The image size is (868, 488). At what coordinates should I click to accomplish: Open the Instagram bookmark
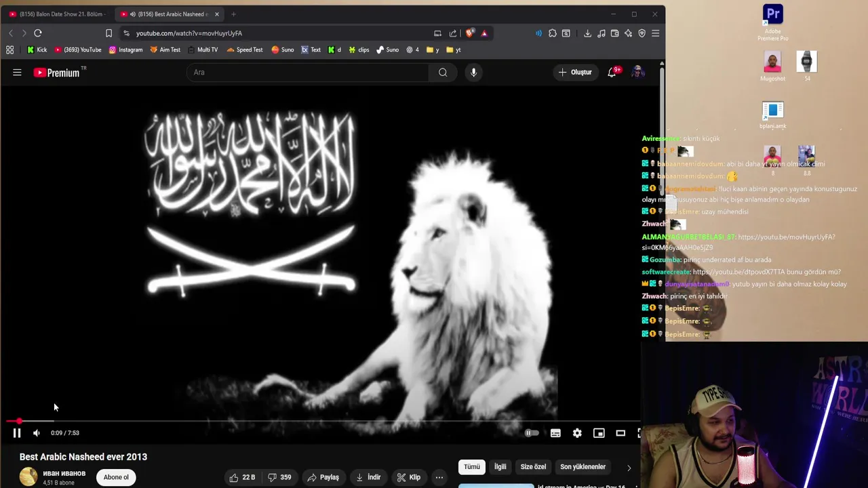tap(125, 49)
